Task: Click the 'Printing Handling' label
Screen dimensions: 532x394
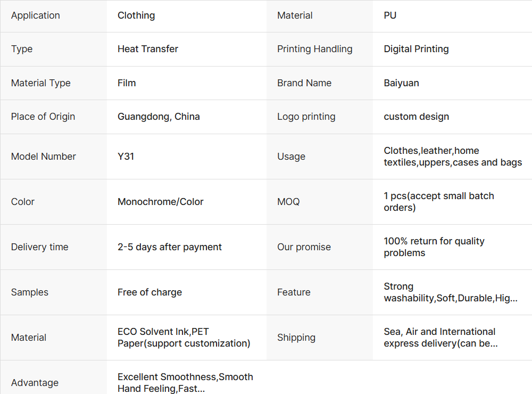Action: point(314,49)
